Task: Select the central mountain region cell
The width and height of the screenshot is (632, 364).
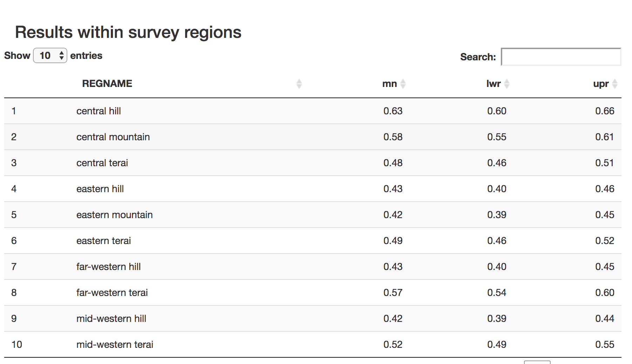Action: point(113,137)
